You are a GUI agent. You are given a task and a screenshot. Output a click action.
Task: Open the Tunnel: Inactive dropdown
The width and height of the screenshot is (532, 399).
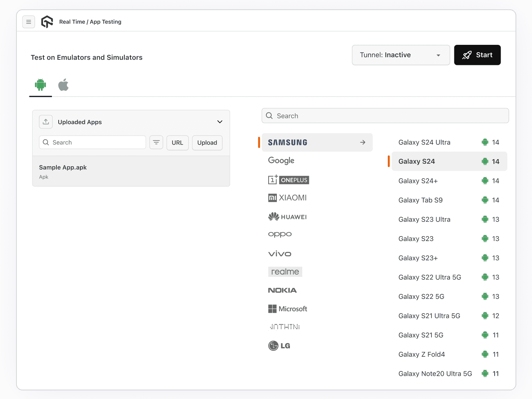click(400, 55)
